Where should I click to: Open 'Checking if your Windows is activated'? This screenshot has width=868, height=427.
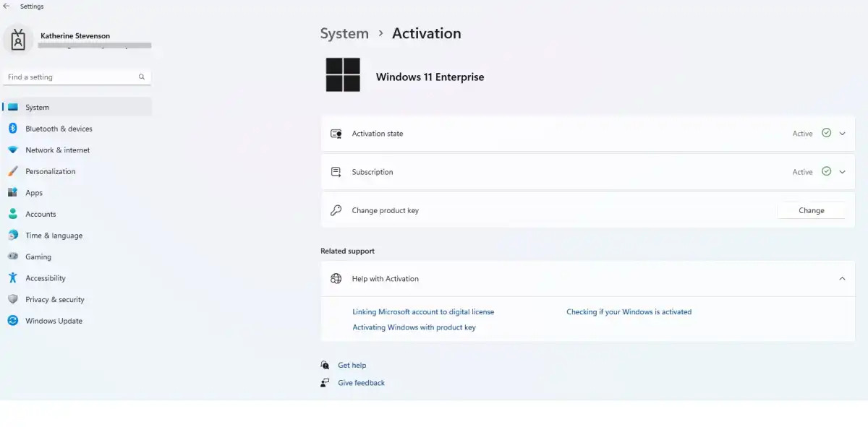pyautogui.click(x=629, y=311)
